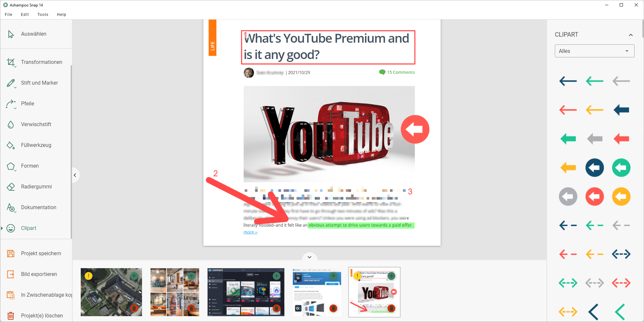The image size is (644, 322).
Task: Delete the aerial photo thumbnail via trash
Action: point(134,308)
